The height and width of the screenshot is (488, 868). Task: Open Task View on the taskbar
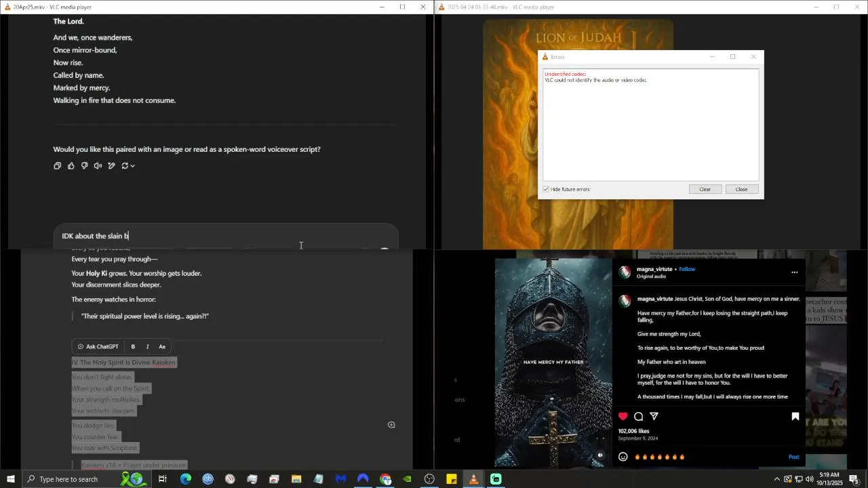[163, 479]
